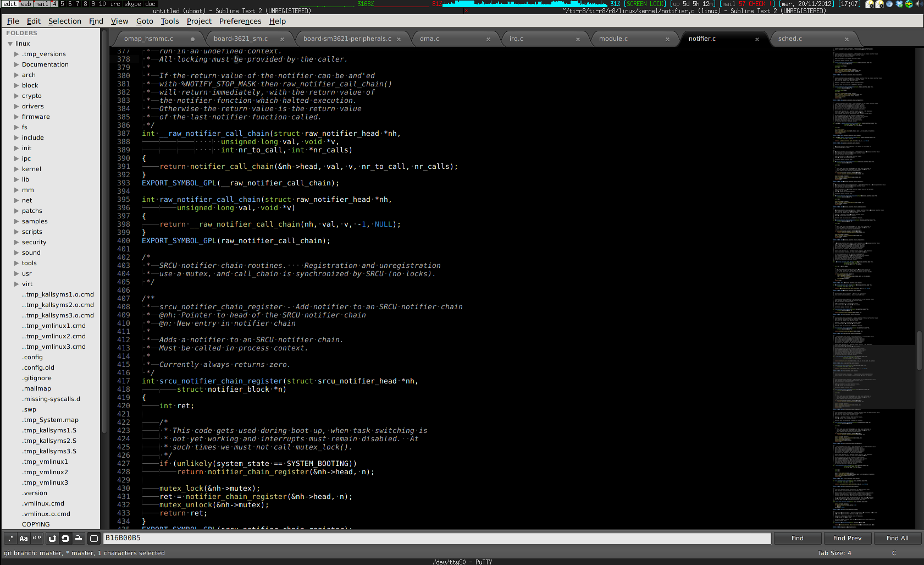This screenshot has width=924, height=565.
Task: Toggle whole word matching option
Action: [x=37, y=539]
